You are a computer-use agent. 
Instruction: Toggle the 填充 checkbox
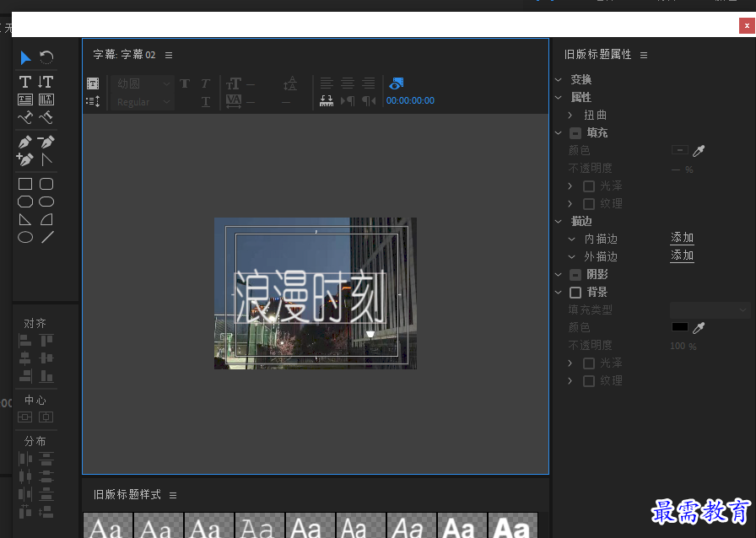click(x=575, y=133)
